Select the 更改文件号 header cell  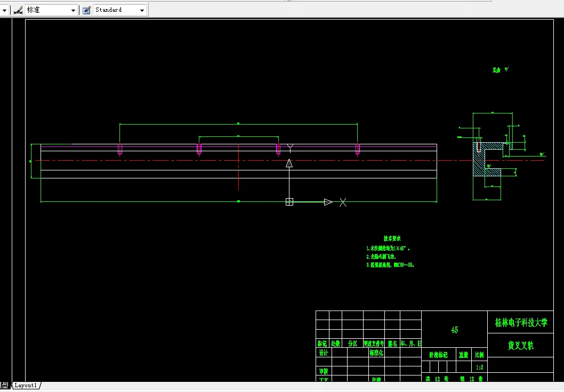pyautogui.click(x=374, y=344)
